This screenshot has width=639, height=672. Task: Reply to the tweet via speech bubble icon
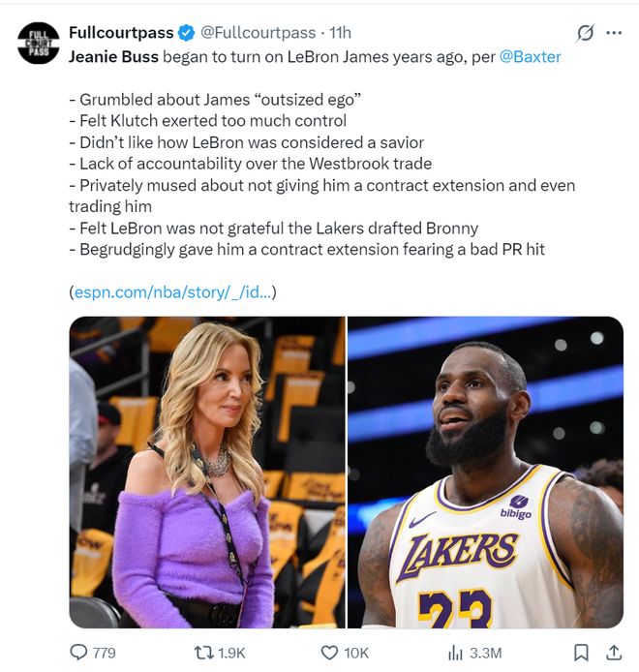tap(78, 652)
